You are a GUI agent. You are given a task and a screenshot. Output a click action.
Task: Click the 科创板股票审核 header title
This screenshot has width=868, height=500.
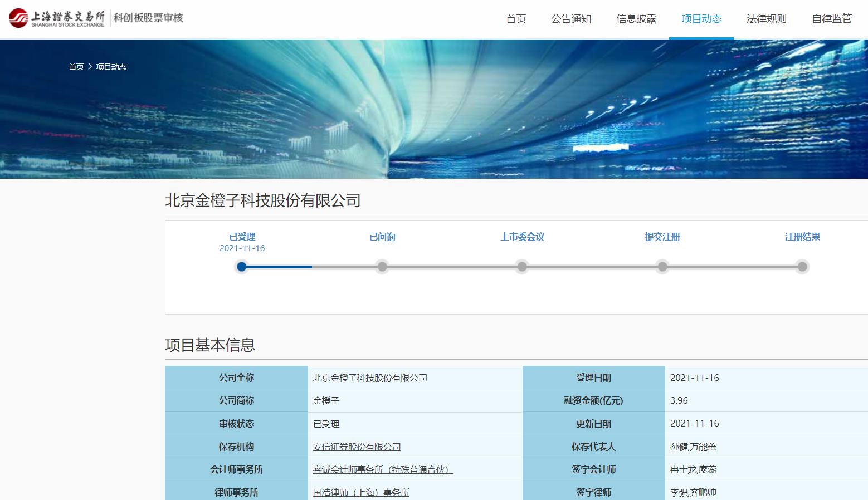click(148, 18)
